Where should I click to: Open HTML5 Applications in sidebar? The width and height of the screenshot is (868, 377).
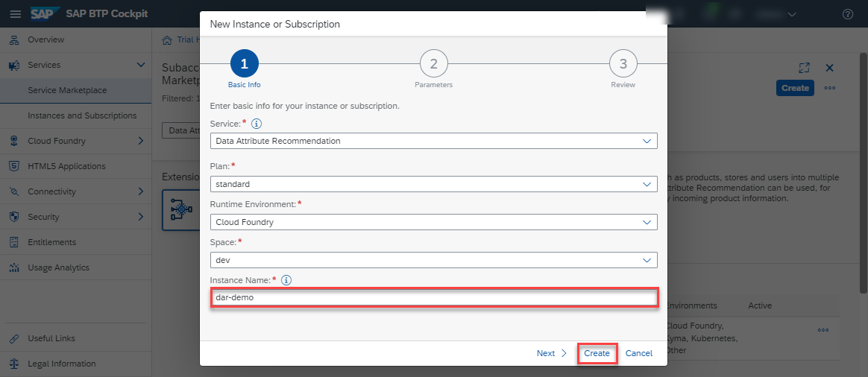coord(75,166)
